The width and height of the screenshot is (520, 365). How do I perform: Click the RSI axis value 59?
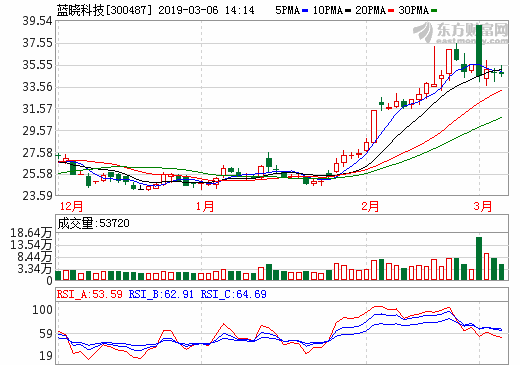(46, 334)
